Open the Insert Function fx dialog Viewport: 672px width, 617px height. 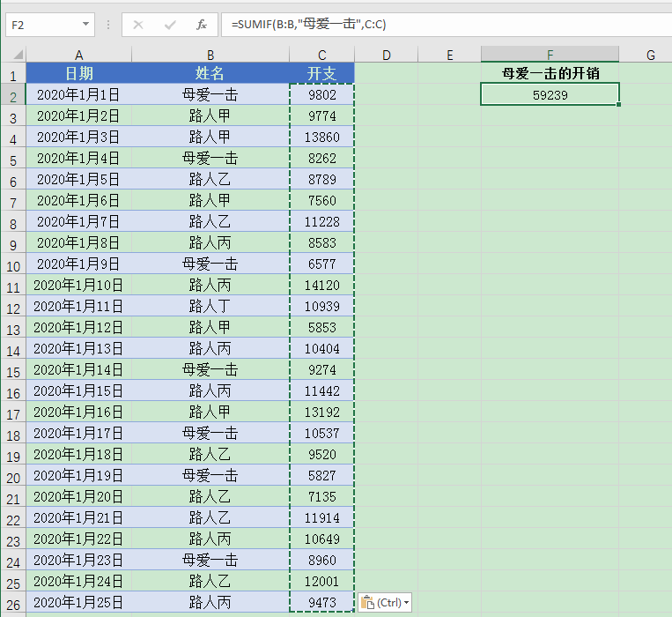[x=202, y=25]
